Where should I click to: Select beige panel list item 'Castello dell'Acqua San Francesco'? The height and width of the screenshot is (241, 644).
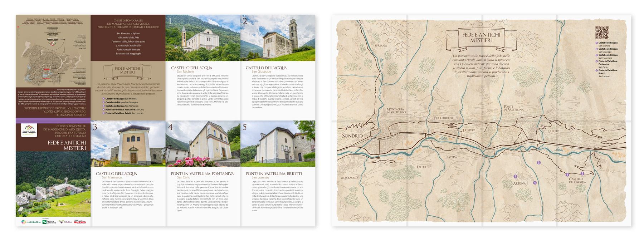(121, 106)
